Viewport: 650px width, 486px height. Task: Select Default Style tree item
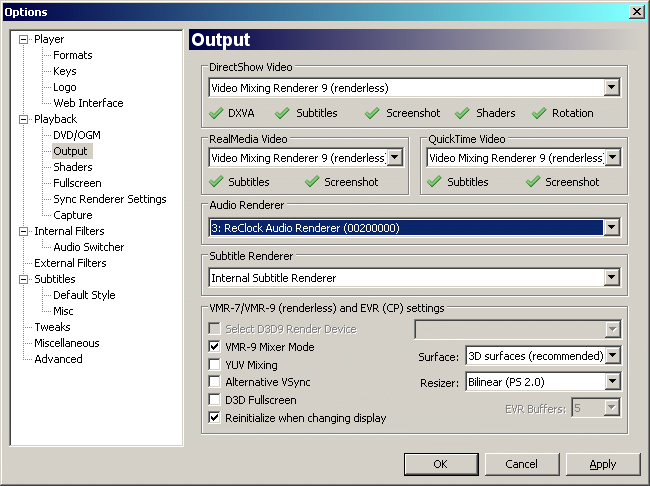84,295
